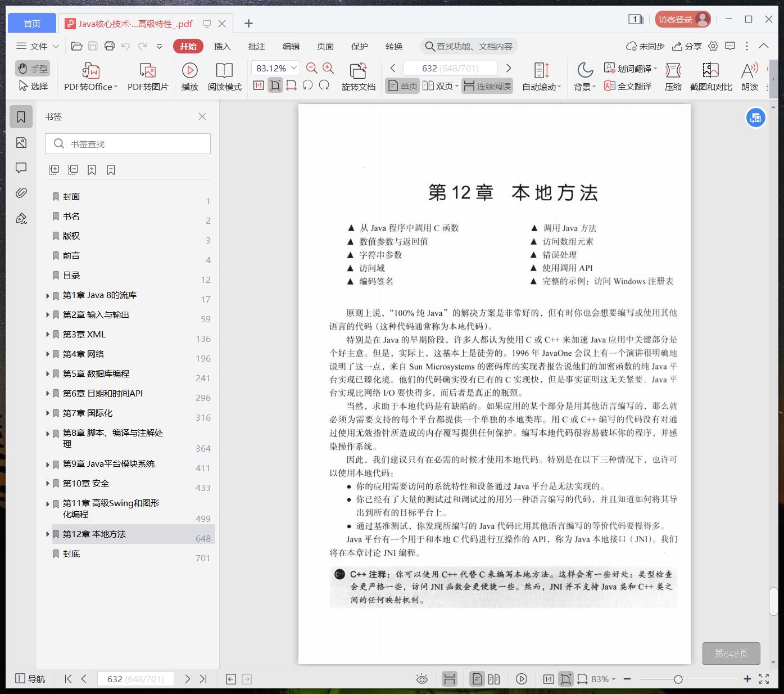Screen dimensions: 784x694
Task: Collapse all bookmarks icon
Action: (73, 169)
